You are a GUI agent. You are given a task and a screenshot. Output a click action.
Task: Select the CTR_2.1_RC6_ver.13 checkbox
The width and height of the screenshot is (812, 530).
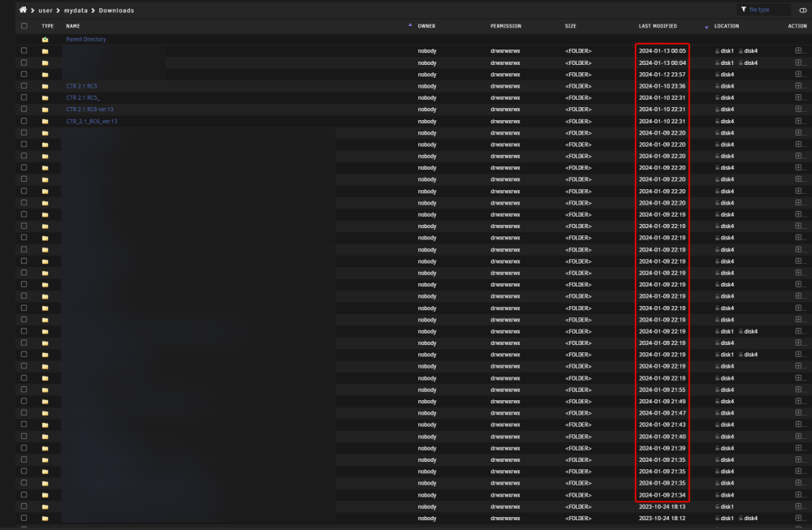[24, 121]
